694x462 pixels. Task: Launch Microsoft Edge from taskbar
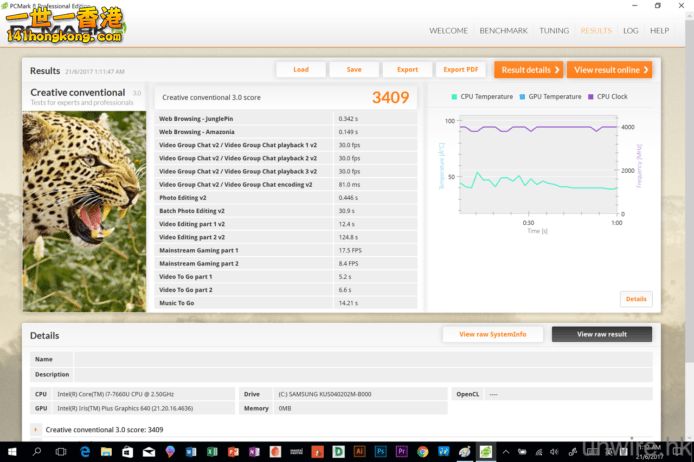point(84,451)
